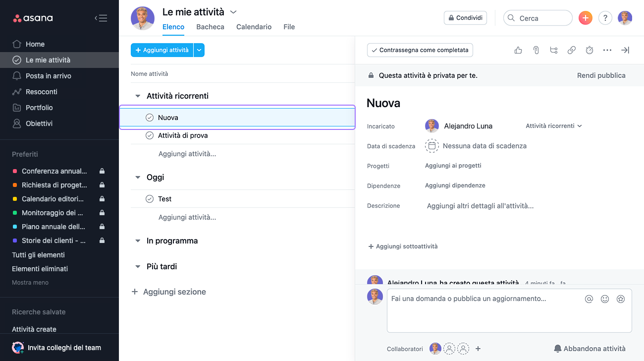Click the Asana logo
Screen dimensions: 644x361
point(33,18)
